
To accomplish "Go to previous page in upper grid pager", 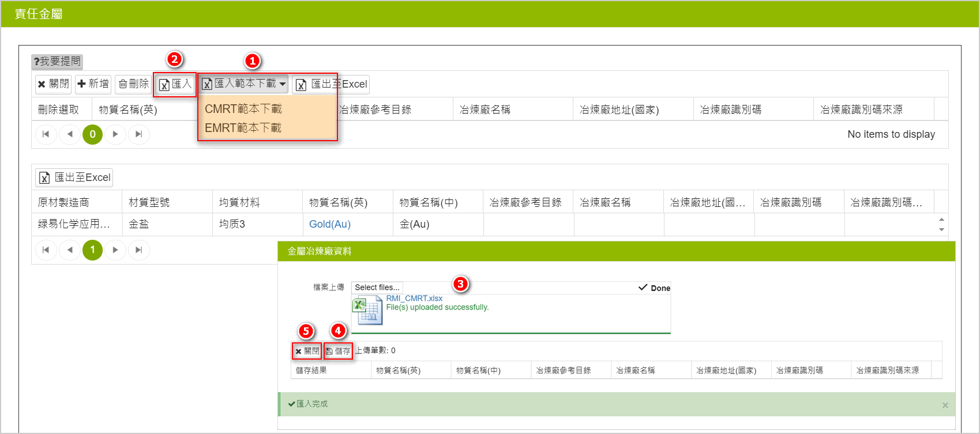I will (70, 134).
